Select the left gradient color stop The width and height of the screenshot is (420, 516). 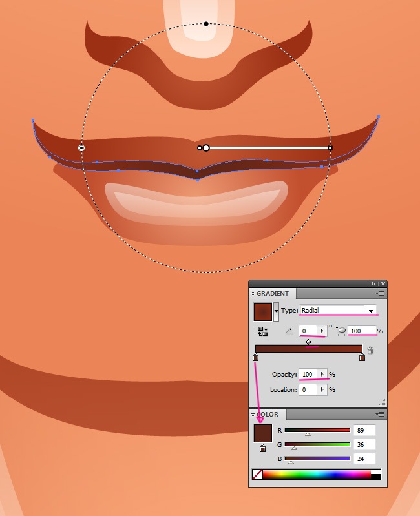coord(256,357)
